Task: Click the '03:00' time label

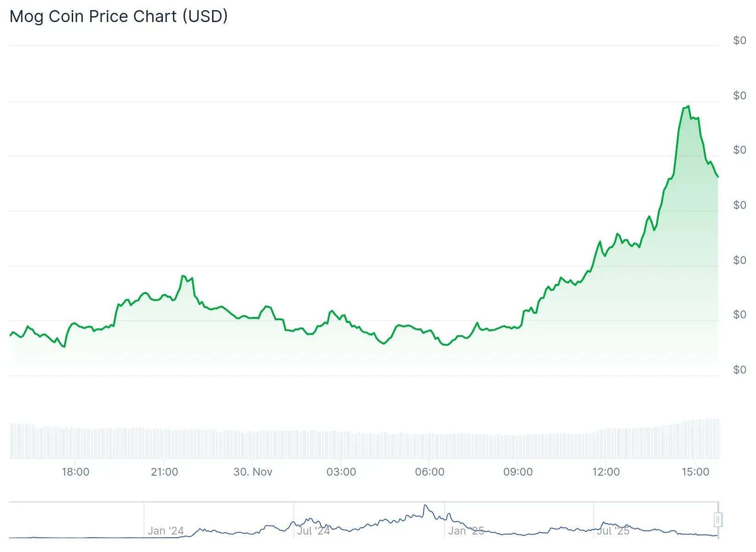Action: pos(342,471)
